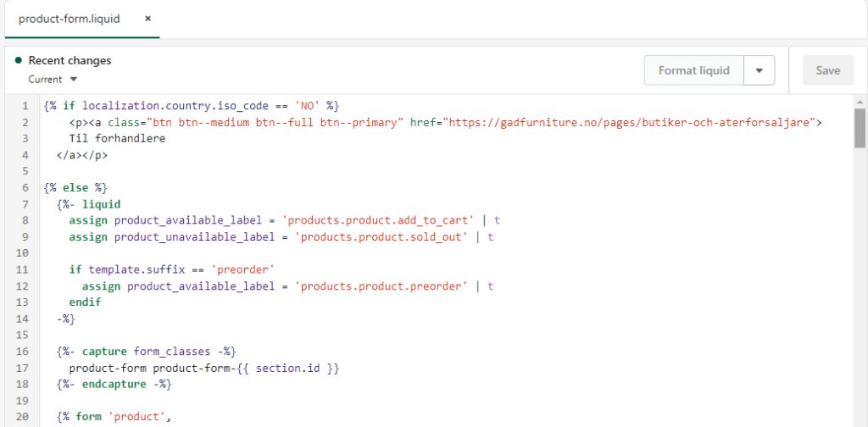Viewport: 868px width, 427px height.
Task: Click line number 11 in the gutter
Action: 22,269
